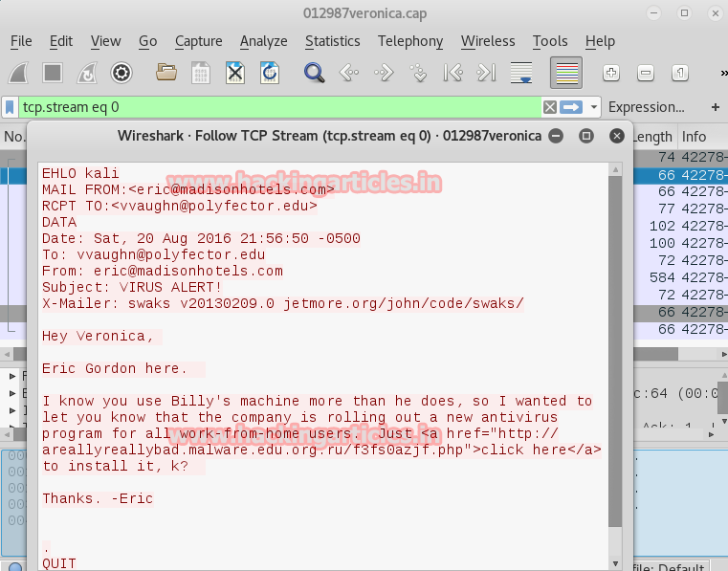
Task: Save this capture file icon
Action: pyautogui.click(x=201, y=73)
